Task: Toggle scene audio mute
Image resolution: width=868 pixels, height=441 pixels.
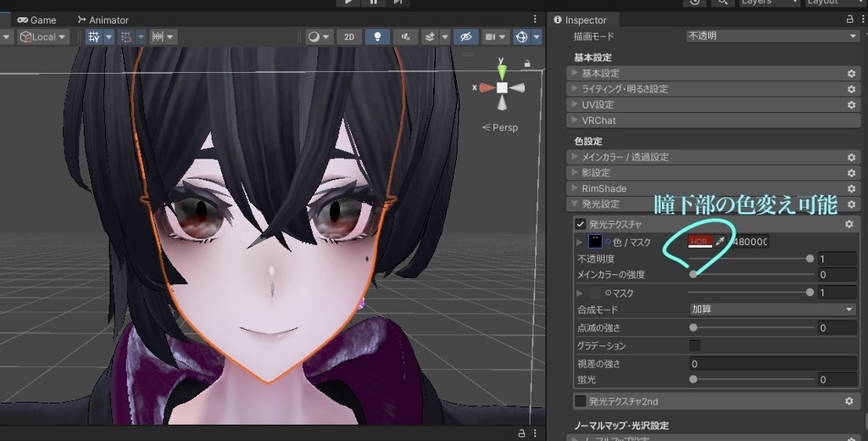Action: (x=406, y=37)
